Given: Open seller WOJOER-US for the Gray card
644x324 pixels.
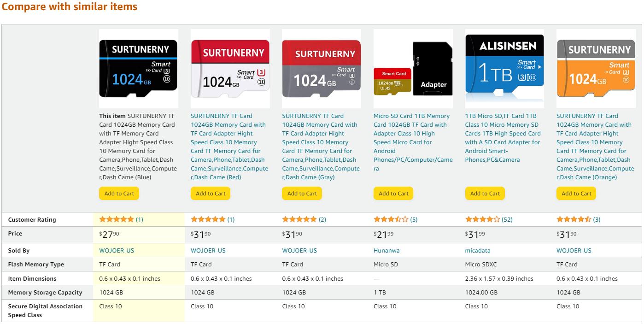Looking at the screenshot, I should click(x=299, y=250).
